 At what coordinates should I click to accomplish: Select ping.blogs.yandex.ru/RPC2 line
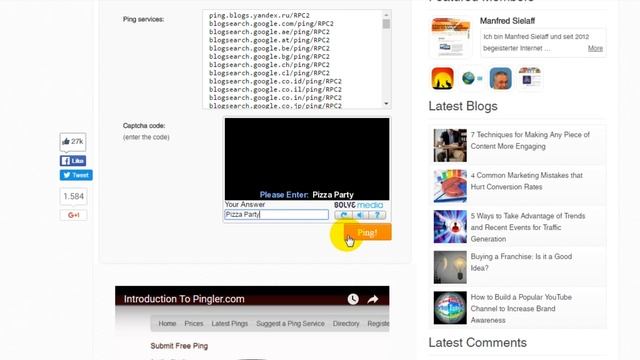259,16
